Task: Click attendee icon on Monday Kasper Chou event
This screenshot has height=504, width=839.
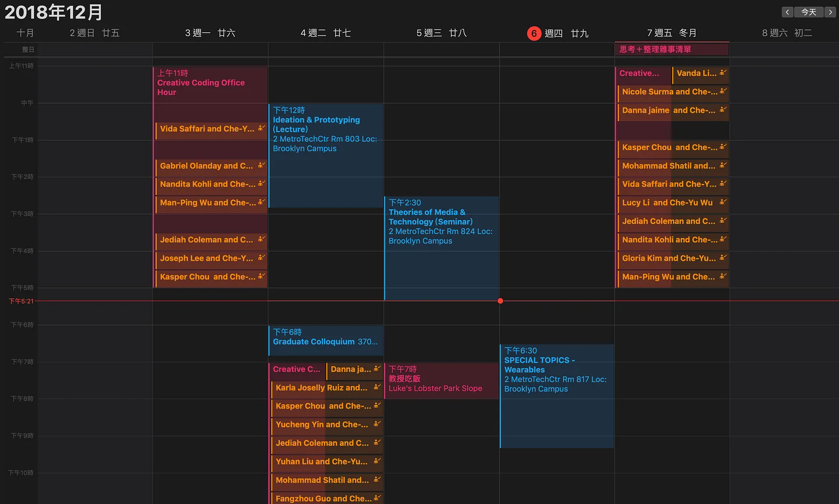Action: [261, 276]
